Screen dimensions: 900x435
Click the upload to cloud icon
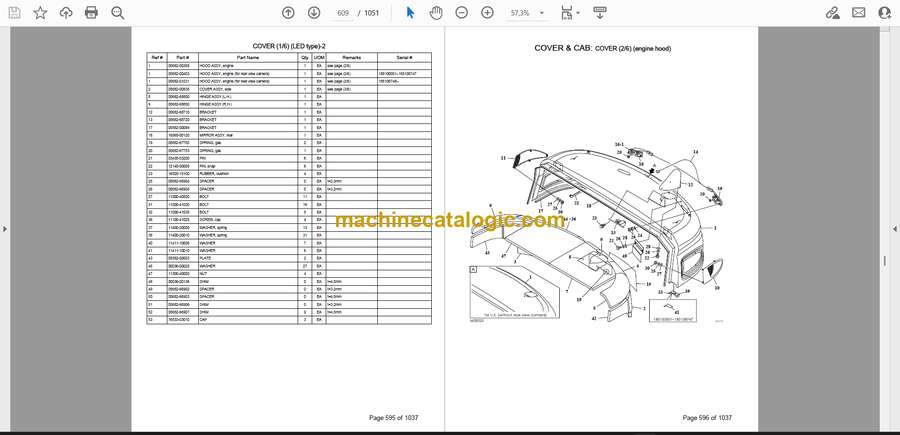[66, 13]
